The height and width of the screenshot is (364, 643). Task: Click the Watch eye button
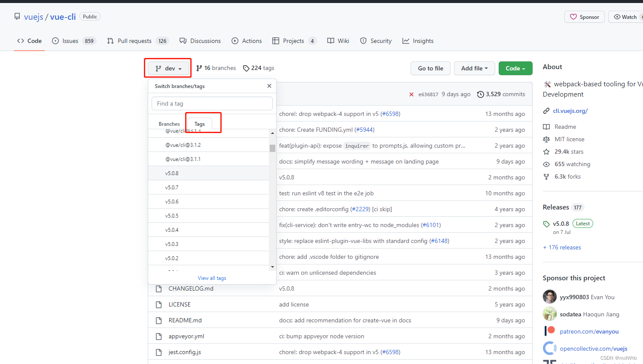point(625,17)
